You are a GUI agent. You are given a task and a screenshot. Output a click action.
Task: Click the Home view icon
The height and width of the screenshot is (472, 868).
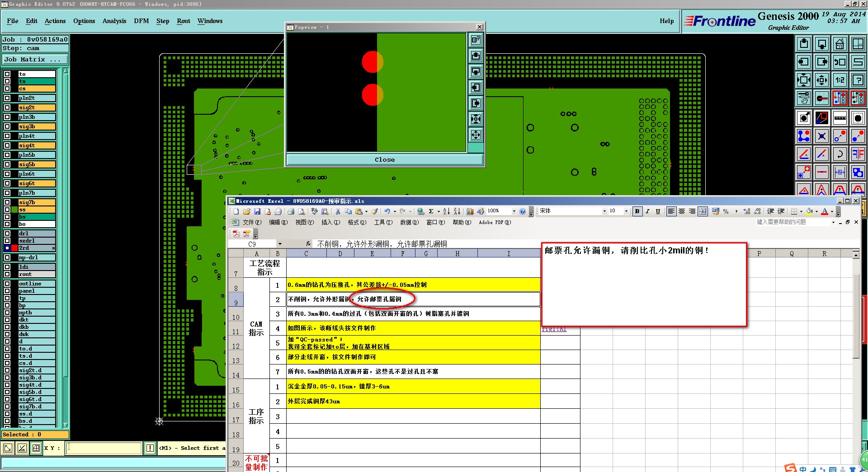coord(840,44)
